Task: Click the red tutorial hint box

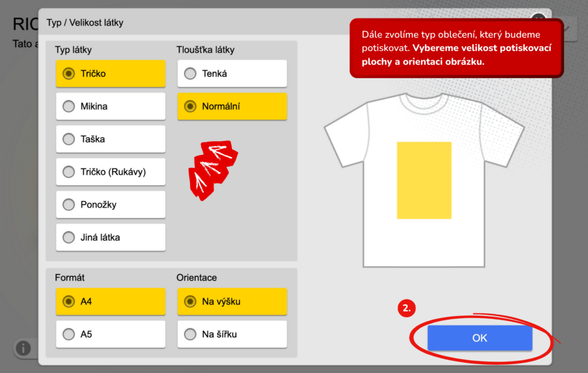Action: point(457,48)
